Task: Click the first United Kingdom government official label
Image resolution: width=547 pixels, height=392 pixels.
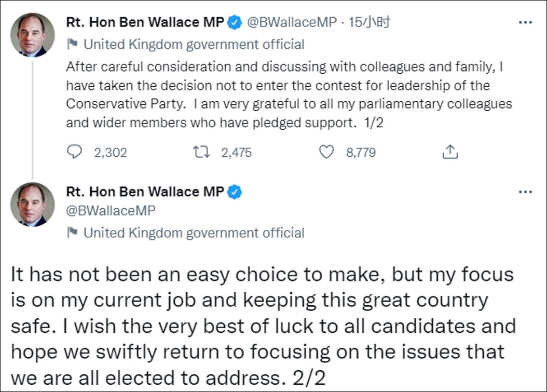Action: [194, 45]
